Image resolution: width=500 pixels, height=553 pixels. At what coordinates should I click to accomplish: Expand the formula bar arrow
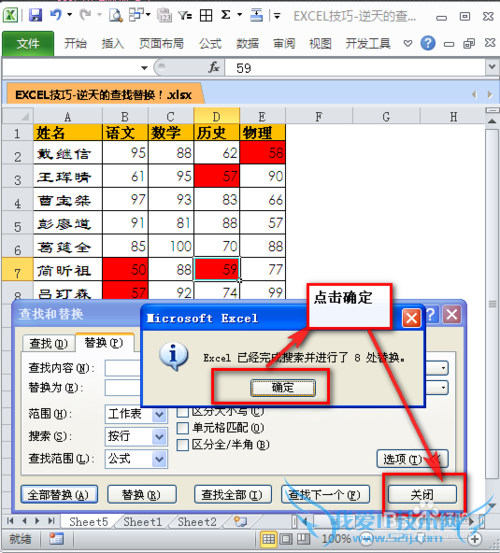click(x=492, y=66)
